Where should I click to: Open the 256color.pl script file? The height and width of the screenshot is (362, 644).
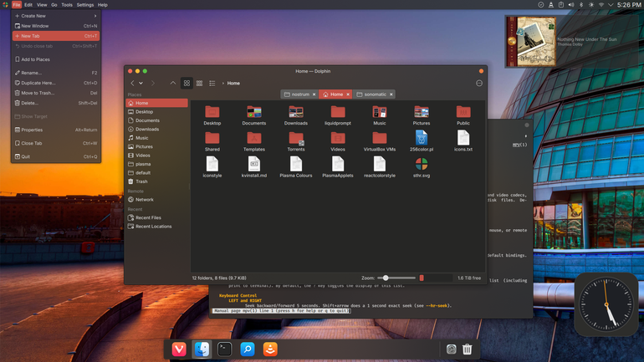(x=422, y=141)
